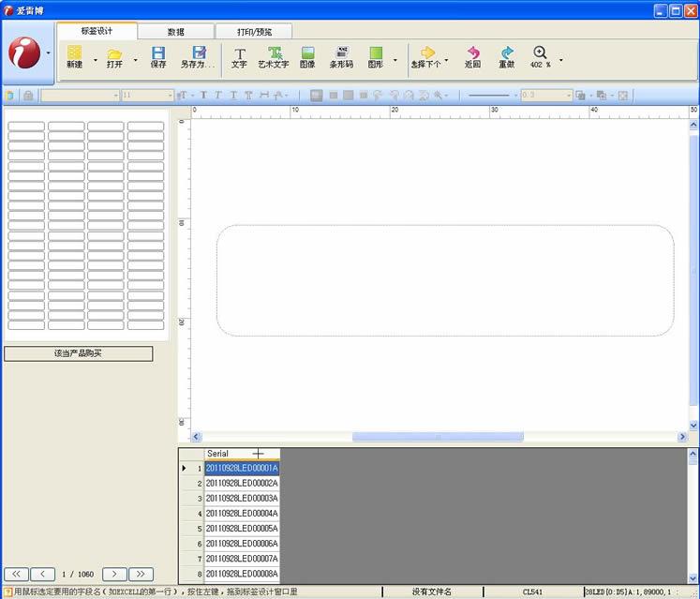Click the 该当产品购买 button

point(78,353)
